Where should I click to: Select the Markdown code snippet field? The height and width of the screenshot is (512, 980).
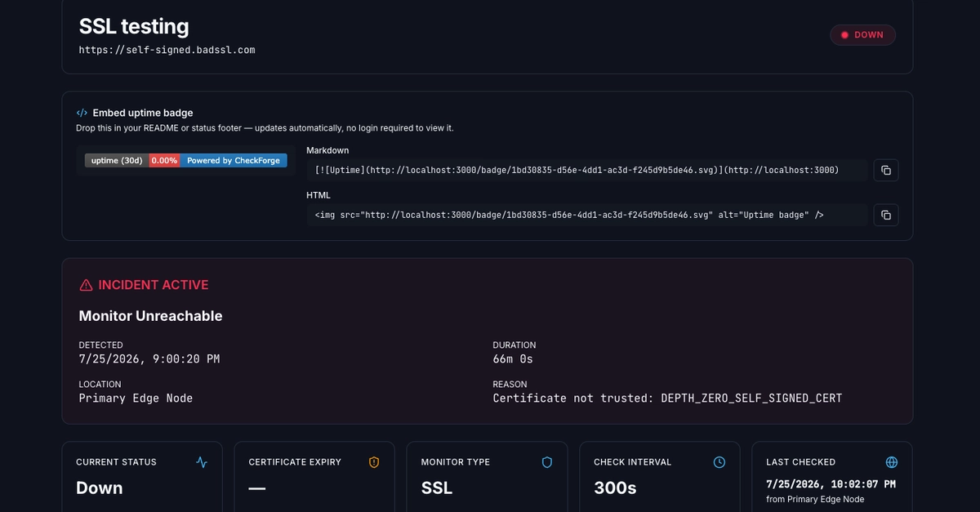point(586,170)
